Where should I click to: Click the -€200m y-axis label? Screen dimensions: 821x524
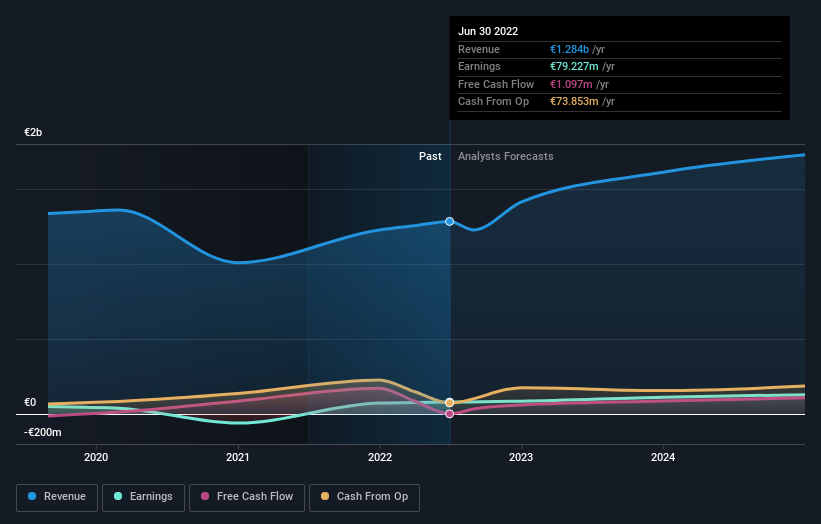point(42,432)
